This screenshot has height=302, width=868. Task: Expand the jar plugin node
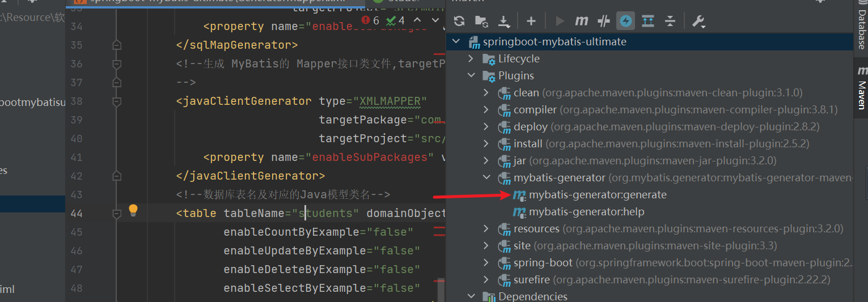coord(486,161)
